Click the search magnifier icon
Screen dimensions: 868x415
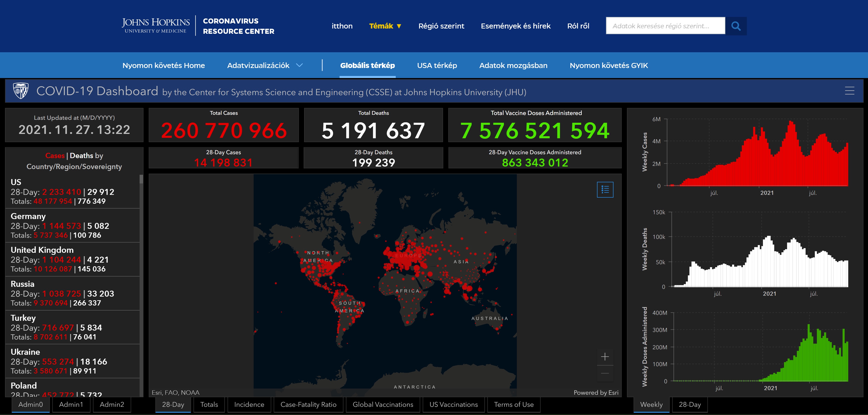(x=736, y=26)
